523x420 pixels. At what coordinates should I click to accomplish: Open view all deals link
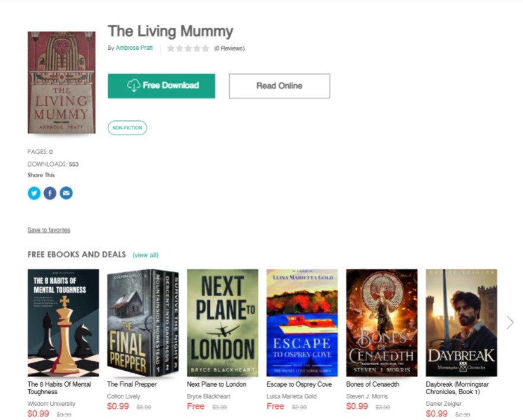tap(145, 255)
